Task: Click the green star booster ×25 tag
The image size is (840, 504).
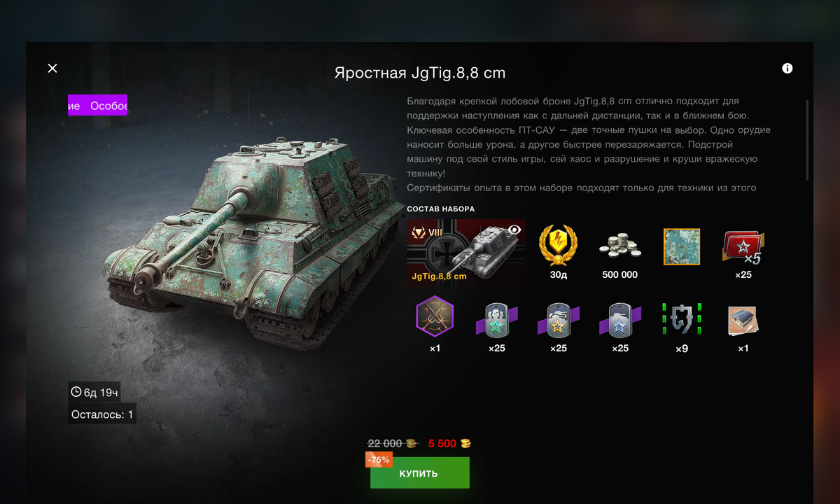Action: pyautogui.click(x=496, y=321)
